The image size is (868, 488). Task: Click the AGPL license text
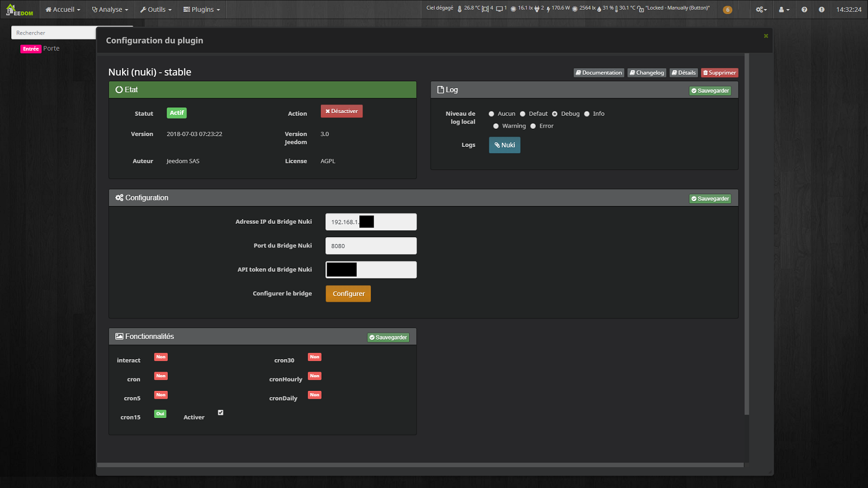328,162
